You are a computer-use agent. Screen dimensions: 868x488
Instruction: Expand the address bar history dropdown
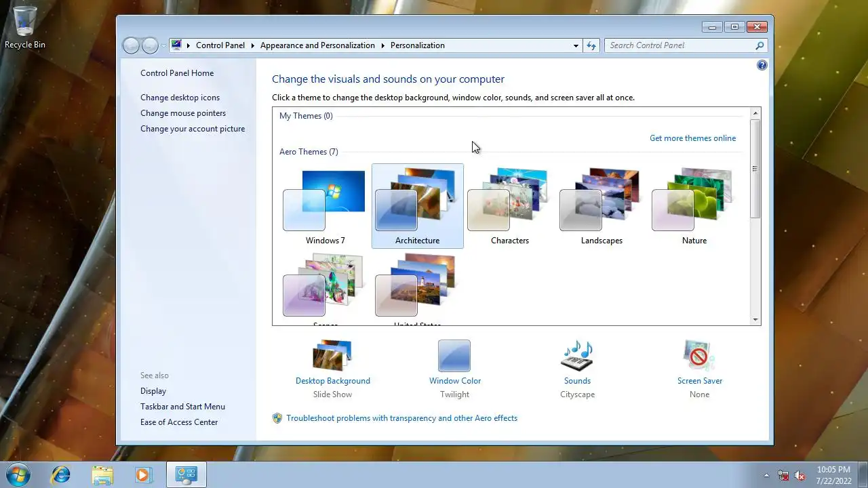pyautogui.click(x=576, y=45)
